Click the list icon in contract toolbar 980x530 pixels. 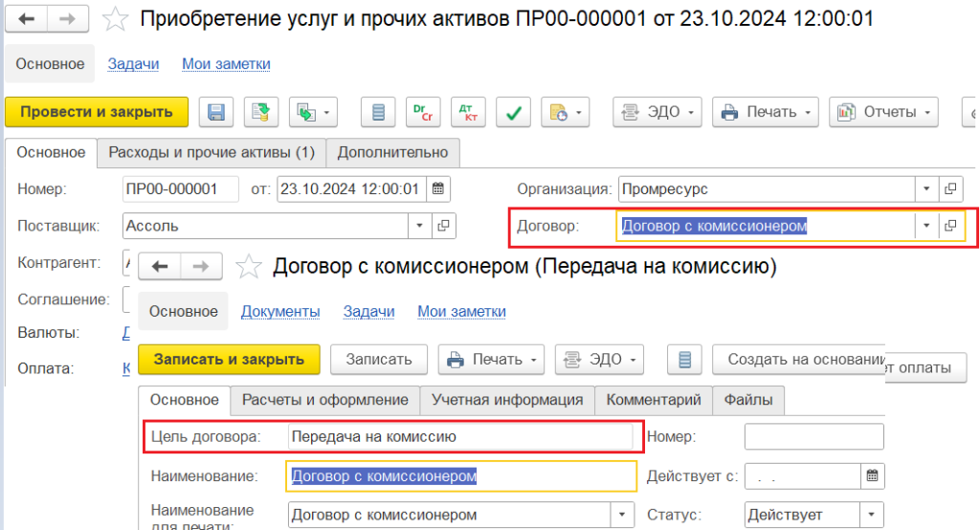point(684,360)
